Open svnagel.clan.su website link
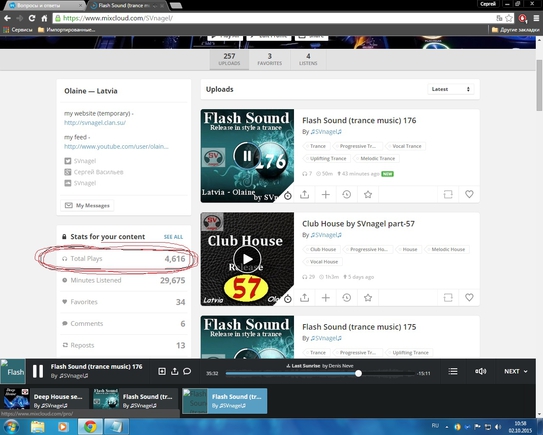 coord(95,123)
